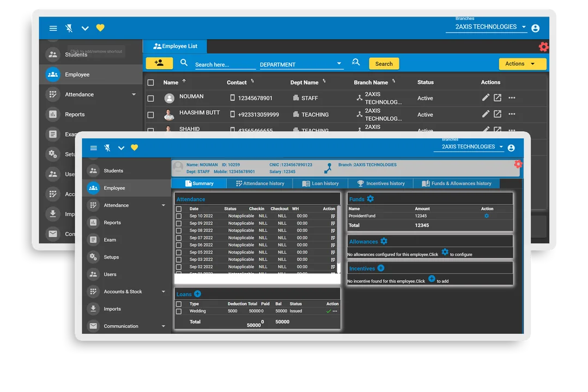Toggle attendance header select-all checkbox
The image size is (588, 392).
click(179, 209)
